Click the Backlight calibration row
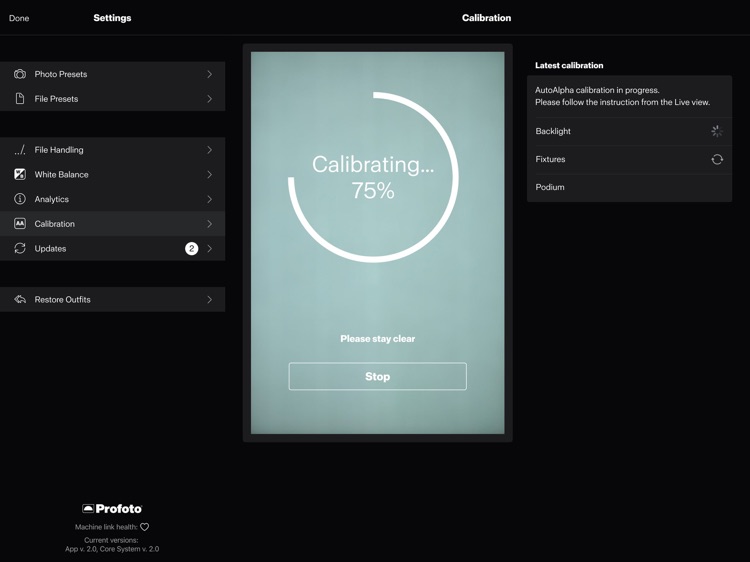This screenshot has width=750, height=562. [x=629, y=131]
